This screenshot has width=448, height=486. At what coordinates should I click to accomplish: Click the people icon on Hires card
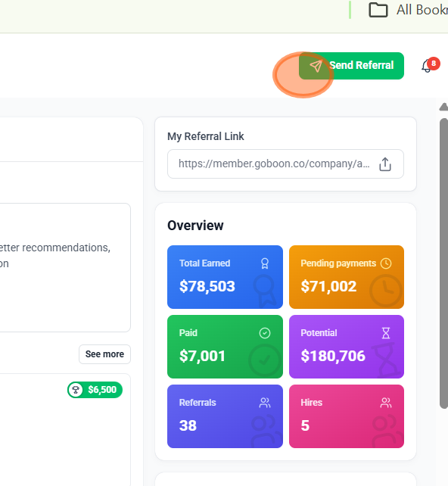click(x=386, y=403)
